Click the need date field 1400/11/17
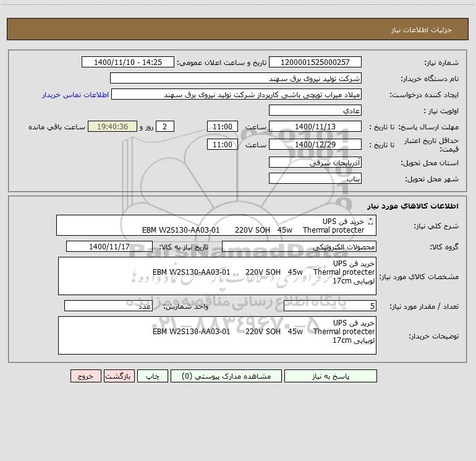This screenshot has height=461, width=476. point(109,246)
